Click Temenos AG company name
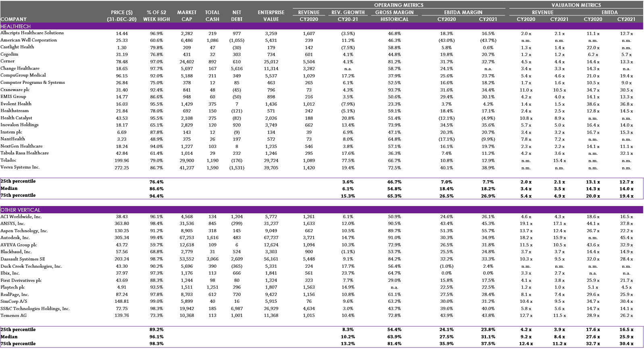 point(14,315)
